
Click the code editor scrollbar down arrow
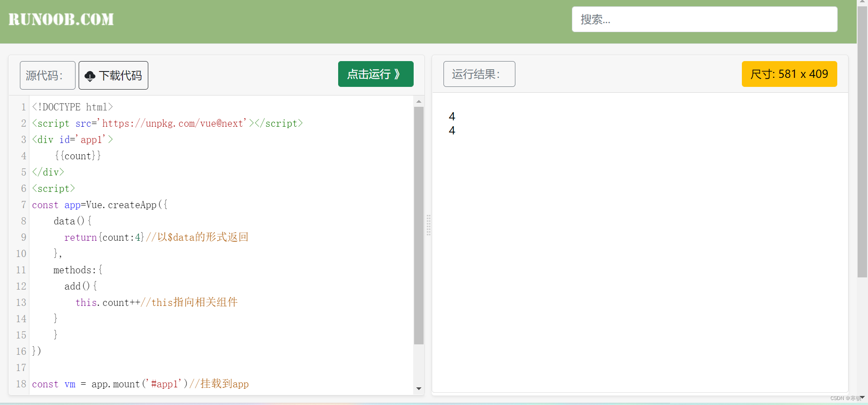419,389
